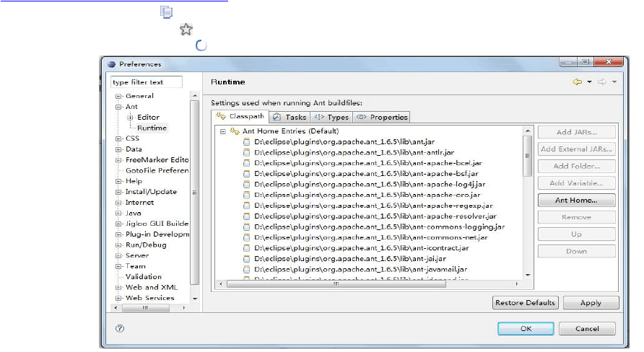Select the ant-jai.jar classpath entry
The width and height of the screenshot is (644, 352).
click(x=350, y=259)
